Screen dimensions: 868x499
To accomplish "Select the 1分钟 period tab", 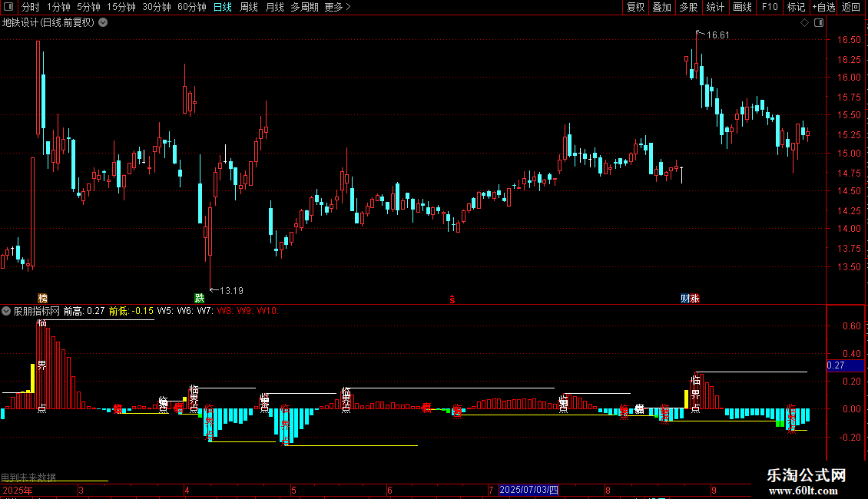I will point(58,7).
